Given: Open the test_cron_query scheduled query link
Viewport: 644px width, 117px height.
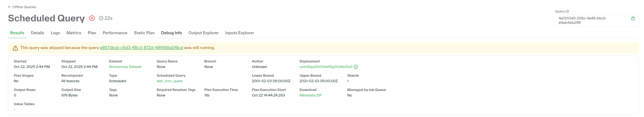Looking at the screenshot, I should click(x=170, y=81).
